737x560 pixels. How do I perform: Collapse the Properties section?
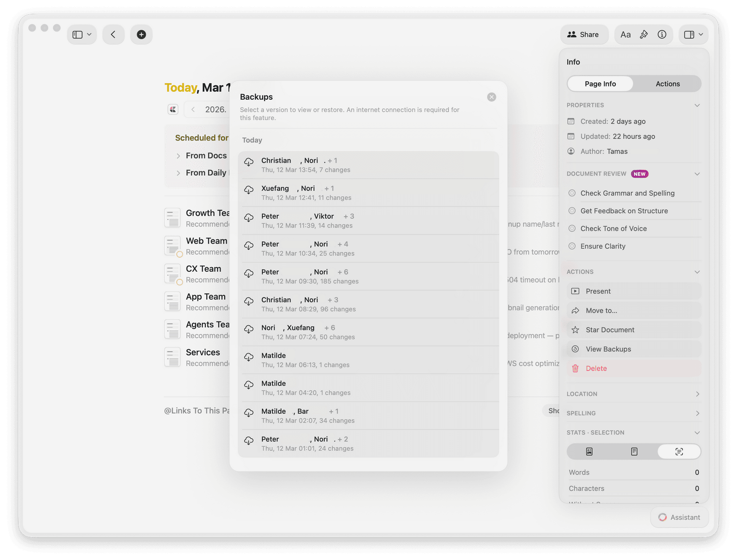pyautogui.click(x=697, y=105)
